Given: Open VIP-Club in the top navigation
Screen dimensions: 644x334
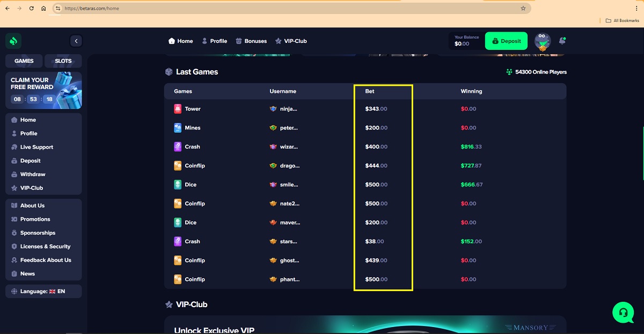Looking at the screenshot, I should (x=290, y=41).
